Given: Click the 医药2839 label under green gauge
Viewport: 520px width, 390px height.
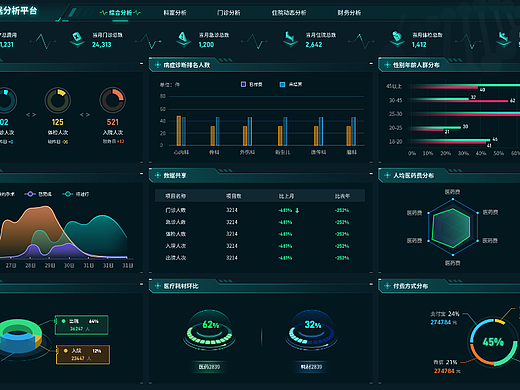Looking at the screenshot, I should (x=209, y=367).
